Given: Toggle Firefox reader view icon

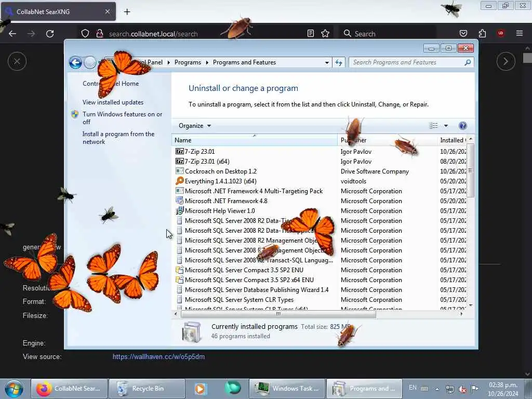Looking at the screenshot, I should [311, 33].
